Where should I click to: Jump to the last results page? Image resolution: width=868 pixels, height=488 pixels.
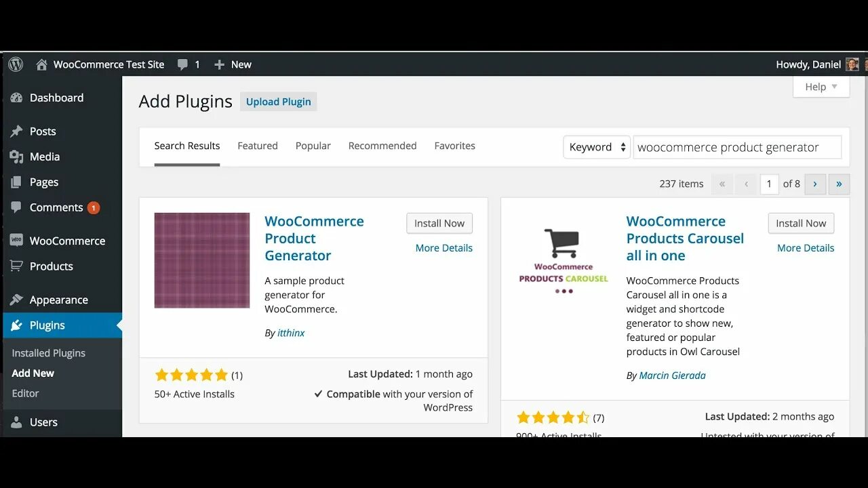[x=839, y=184]
